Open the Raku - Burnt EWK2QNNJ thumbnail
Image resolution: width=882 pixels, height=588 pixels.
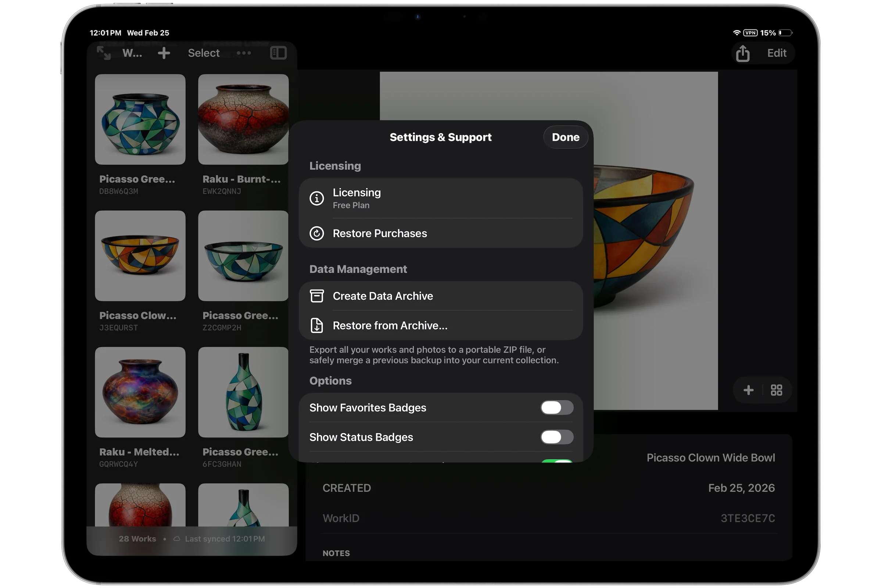243,119
